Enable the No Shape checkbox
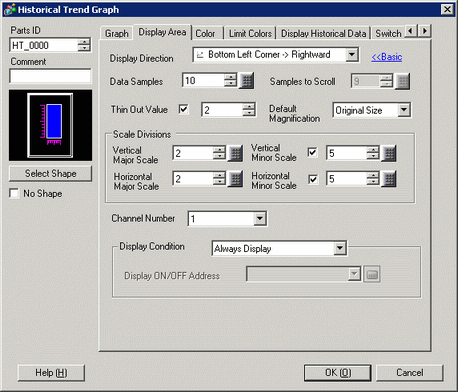Screen dimensions: 458x392 [14, 193]
